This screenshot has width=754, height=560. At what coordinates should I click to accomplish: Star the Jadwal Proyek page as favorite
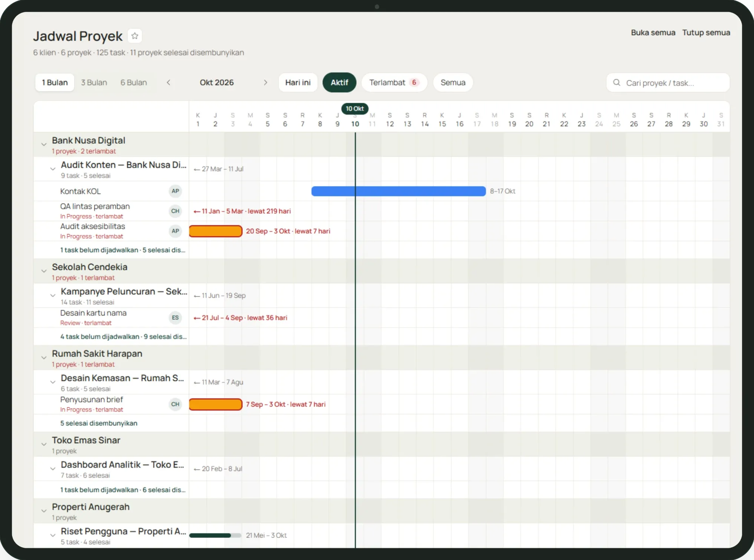coord(135,36)
